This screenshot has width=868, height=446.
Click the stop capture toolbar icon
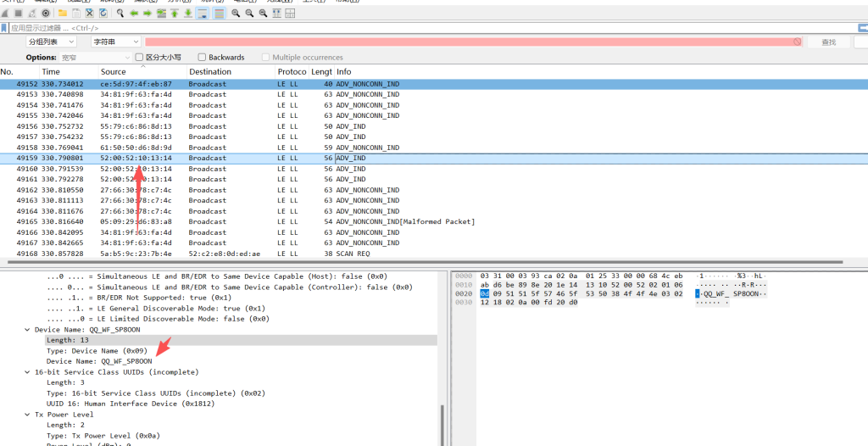pyautogui.click(x=18, y=14)
